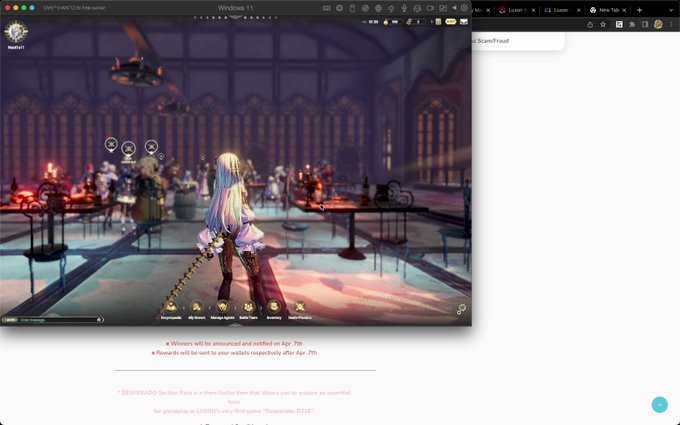Click the 'Rewards will be sent' line
Image resolution: width=680 pixels, height=425 pixels.
(234, 353)
